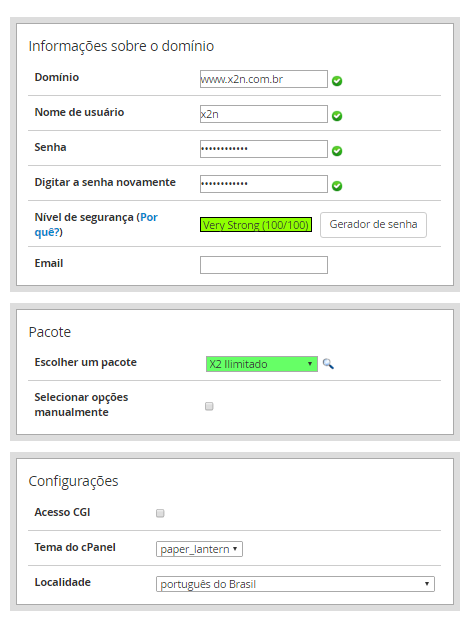469x620 pixels.
Task: Toggle the Acesso CGI checkbox
Action: point(160,513)
